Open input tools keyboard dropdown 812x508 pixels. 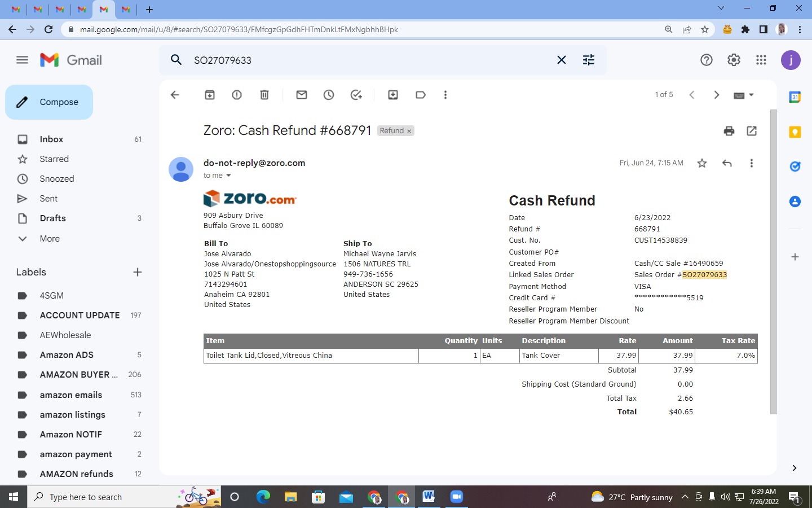point(744,95)
